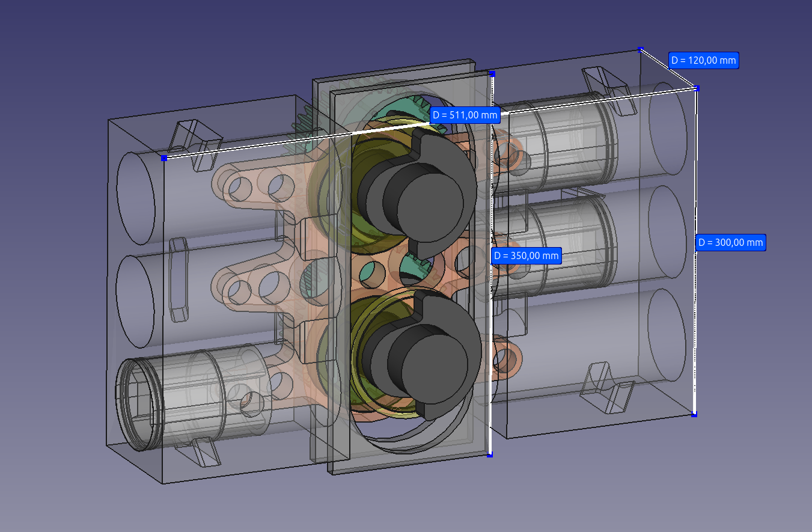This screenshot has width=812, height=532.
Task: Click the "D = 120,00 mm" measurement label
Action: click(703, 60)
